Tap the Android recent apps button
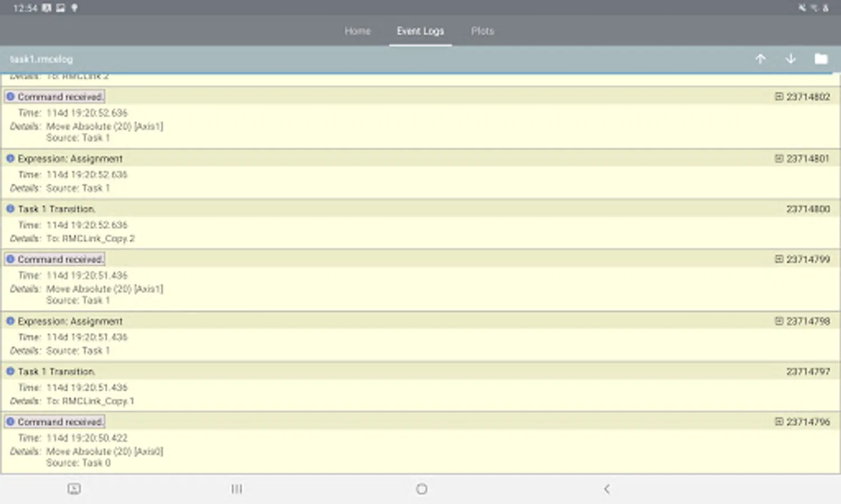Image resolution: width=841 pixels, height=504 pixels. [237, 489]
